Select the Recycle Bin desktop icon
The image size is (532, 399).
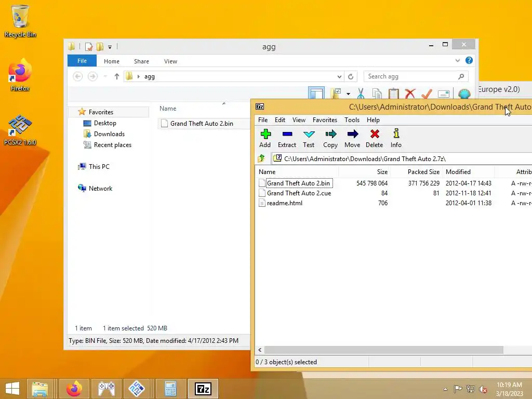[x=20, y=21]
